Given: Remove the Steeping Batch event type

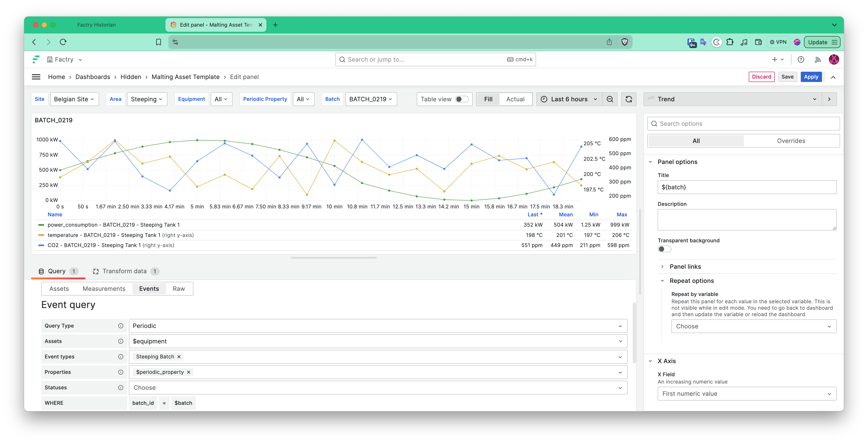Looking at the screenshot, I should coord(179,357).
